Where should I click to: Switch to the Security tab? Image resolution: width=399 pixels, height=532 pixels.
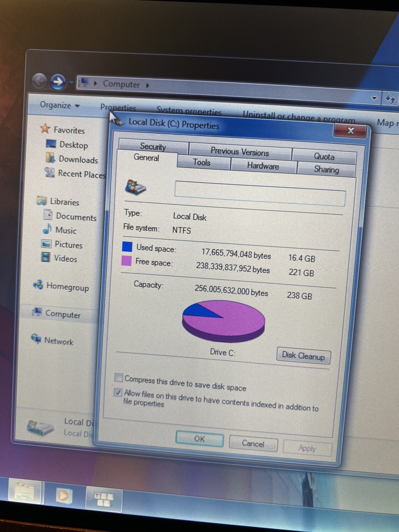(x=153, y=146)
